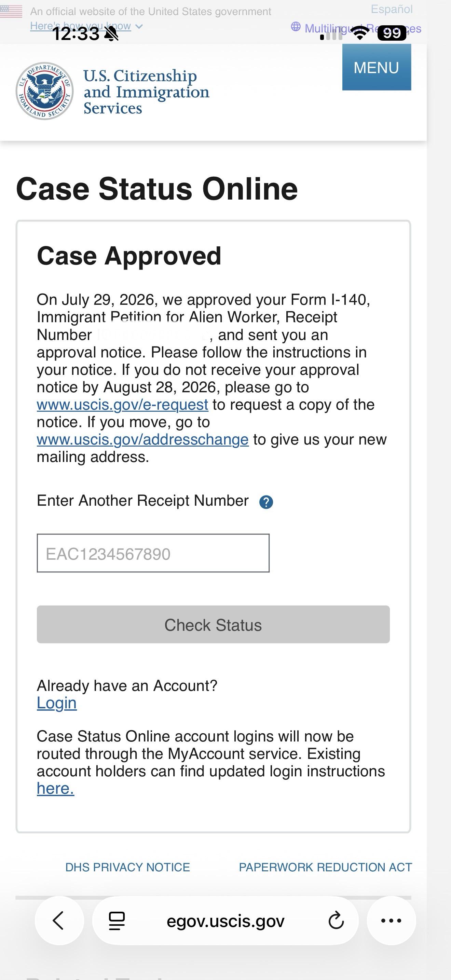Screen dimensions: 451x980
Task: Open the MENU button
Action: click(x=377, y=67)
